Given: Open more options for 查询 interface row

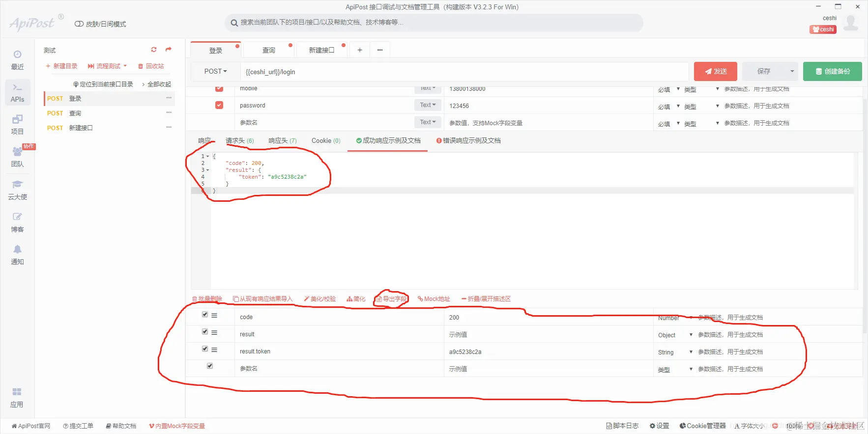Looking at the screenshot, I should pyautogui.click(x=169, y=113).
